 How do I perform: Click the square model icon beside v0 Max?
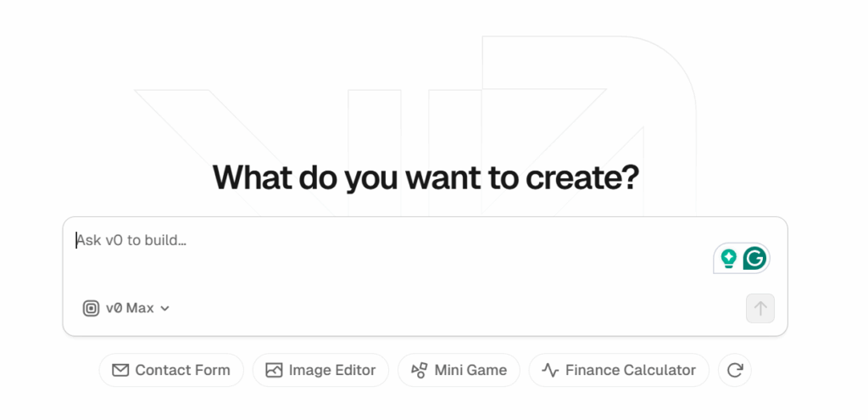[91, 308]
